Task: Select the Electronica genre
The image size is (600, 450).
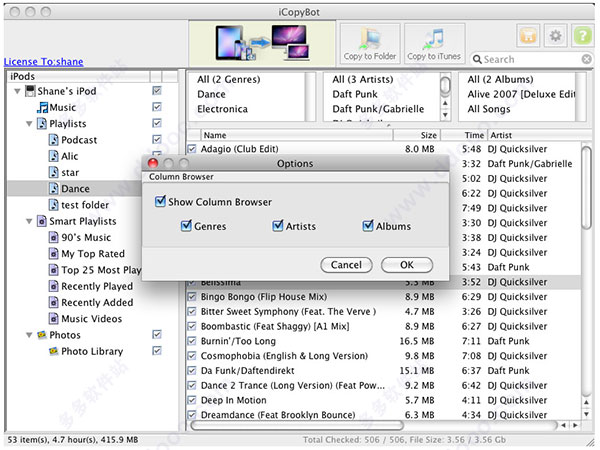Action: coord(222,109)
